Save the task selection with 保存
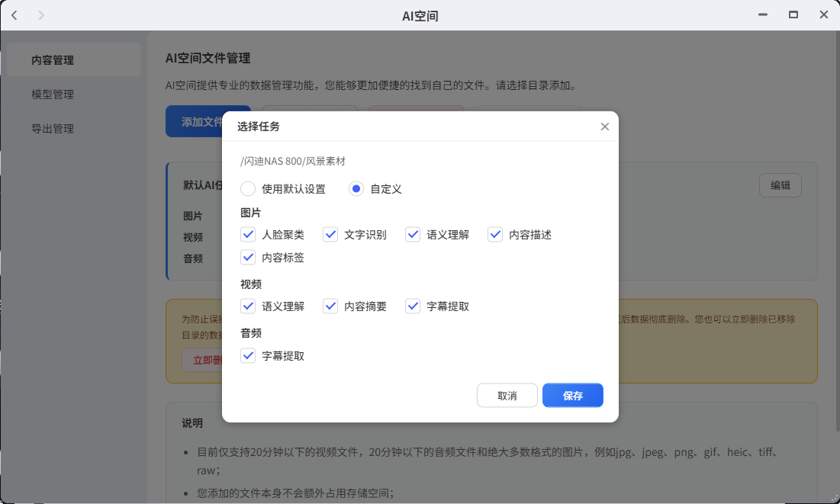840x504 pixels. 573,395
